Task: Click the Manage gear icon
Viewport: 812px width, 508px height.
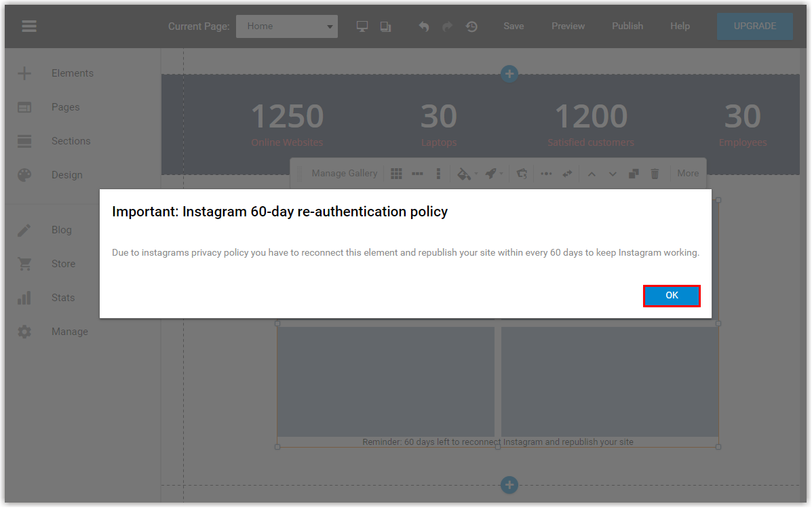Action: tap(24, 332)
